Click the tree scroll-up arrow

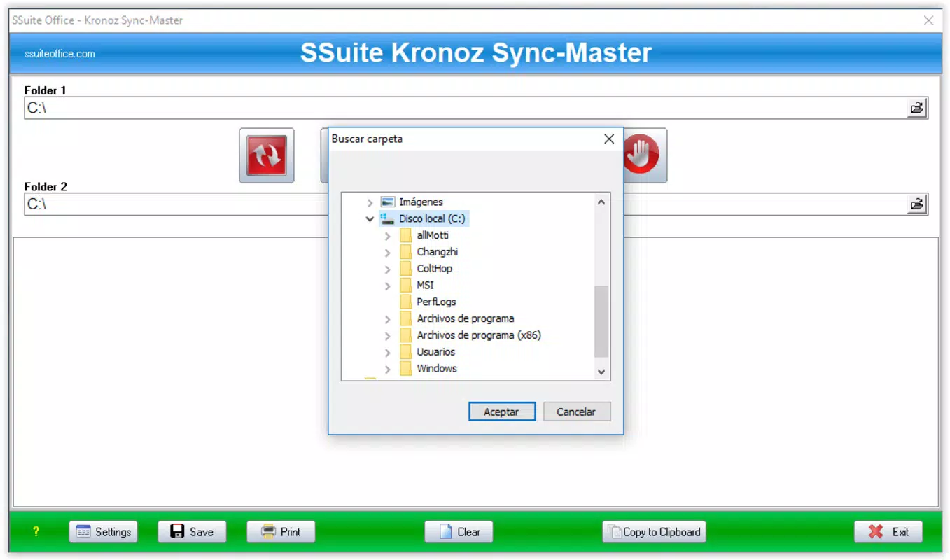click(x=601, y=202)
